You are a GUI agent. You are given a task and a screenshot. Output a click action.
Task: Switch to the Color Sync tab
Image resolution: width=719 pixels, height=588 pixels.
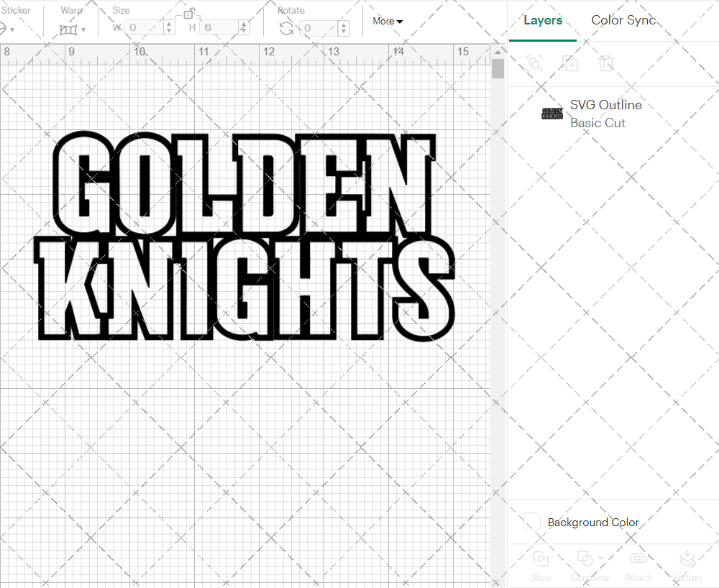coord(623,20)
